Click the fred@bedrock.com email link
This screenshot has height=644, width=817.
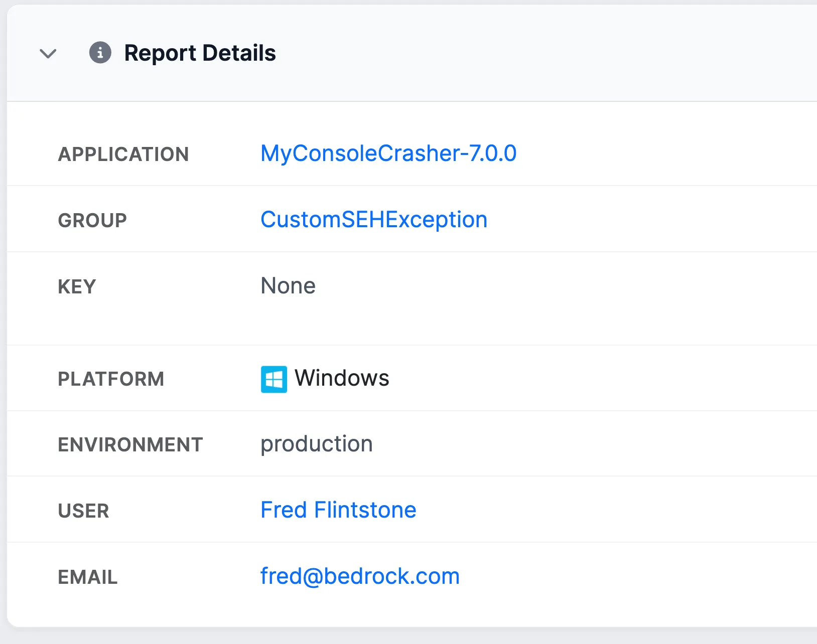pyautogui.click(x=360, y=576)
